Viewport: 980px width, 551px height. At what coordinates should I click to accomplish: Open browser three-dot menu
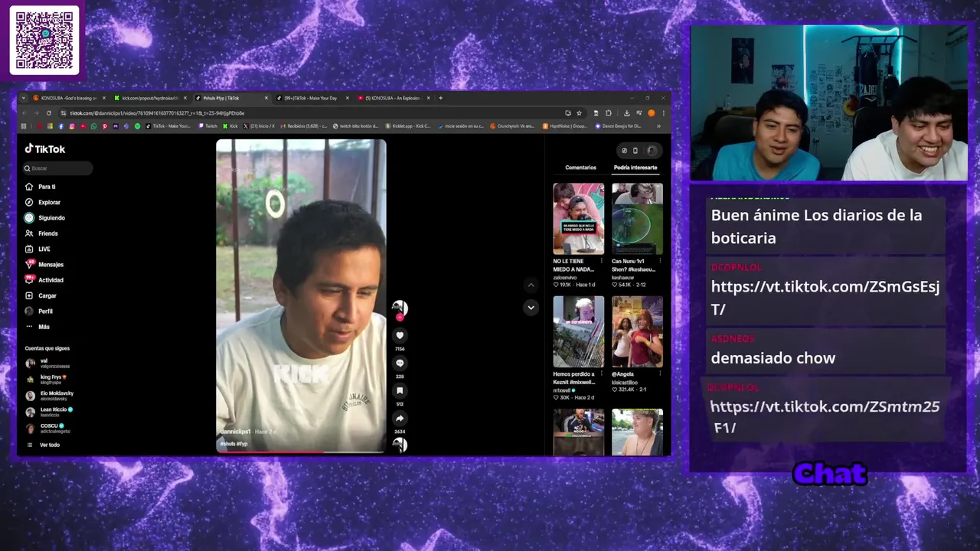pyautogui.click(x=663, y=113)
